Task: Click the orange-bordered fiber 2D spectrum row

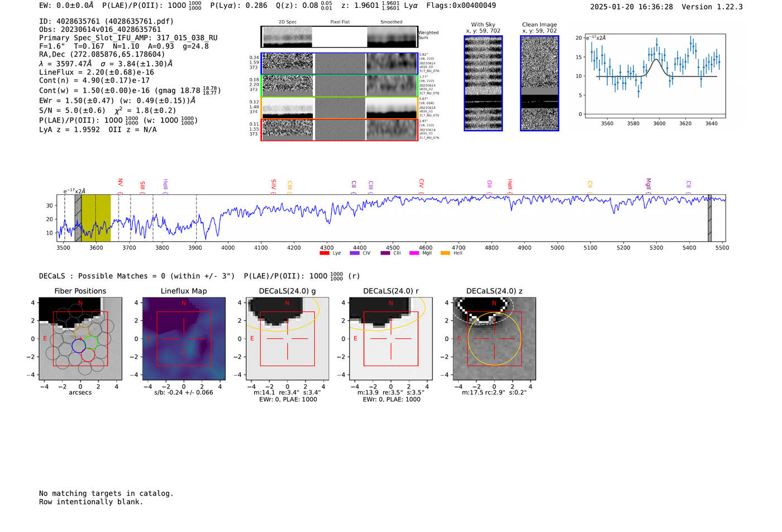Action: pyautogui.click(x=340, y=108)
